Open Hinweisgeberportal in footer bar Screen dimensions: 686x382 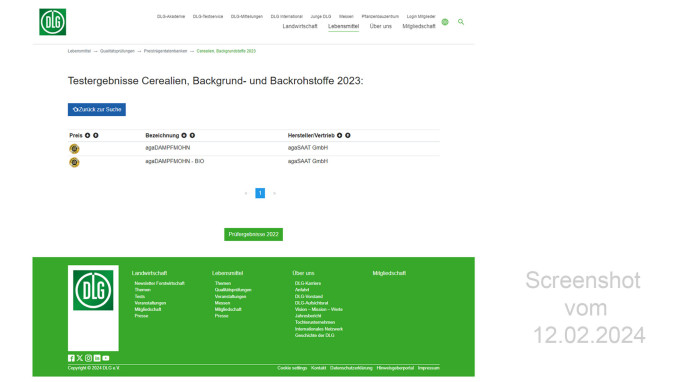(395, 368)
